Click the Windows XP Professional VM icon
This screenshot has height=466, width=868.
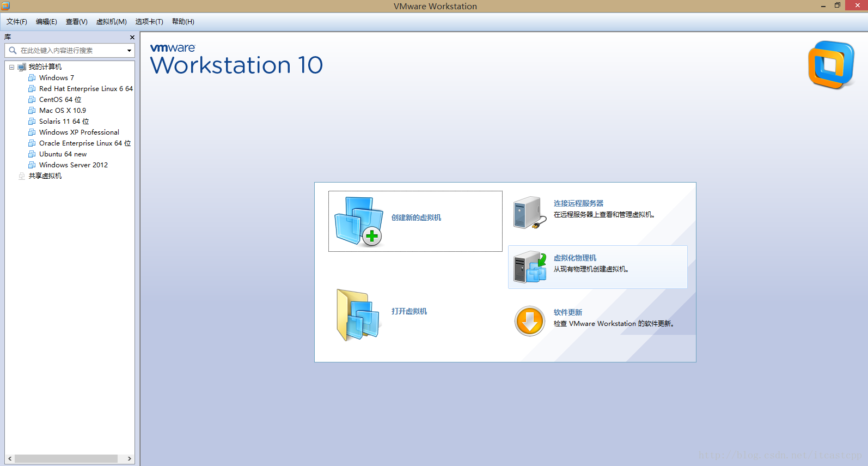(x=32, y=132)
